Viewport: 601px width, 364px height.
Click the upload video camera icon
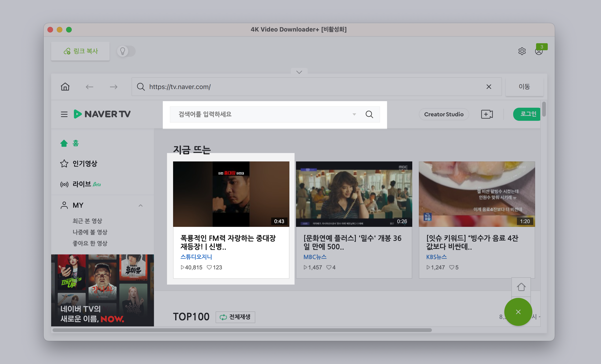click(487, 114)
